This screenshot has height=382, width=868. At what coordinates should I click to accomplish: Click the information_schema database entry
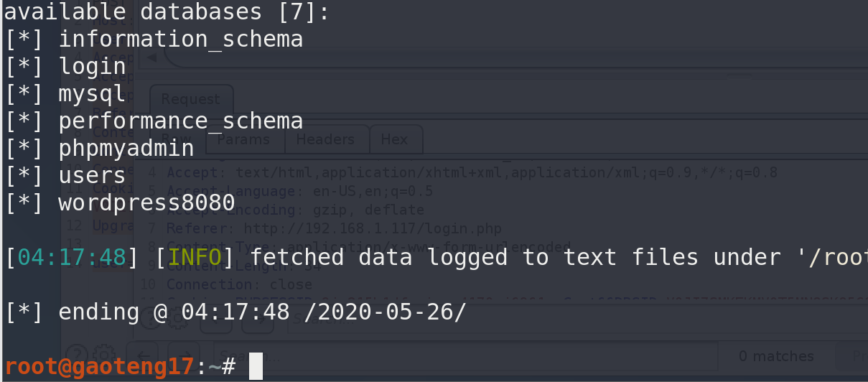click(180, 39)
